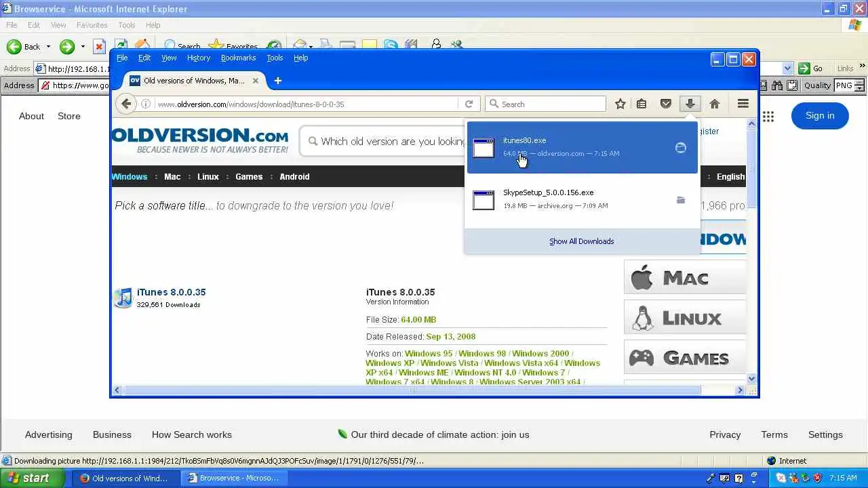Image resolution: width=868 pixels, height=488 pixels.
Task: Show All Downloads
Action: pos(582,241)
